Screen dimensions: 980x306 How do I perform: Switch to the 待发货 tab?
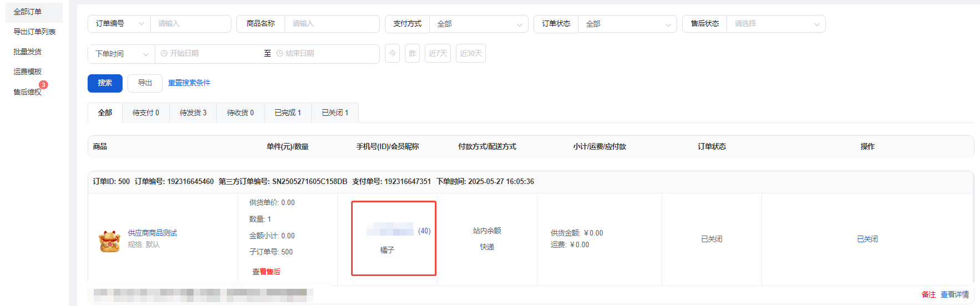[193, 113]
